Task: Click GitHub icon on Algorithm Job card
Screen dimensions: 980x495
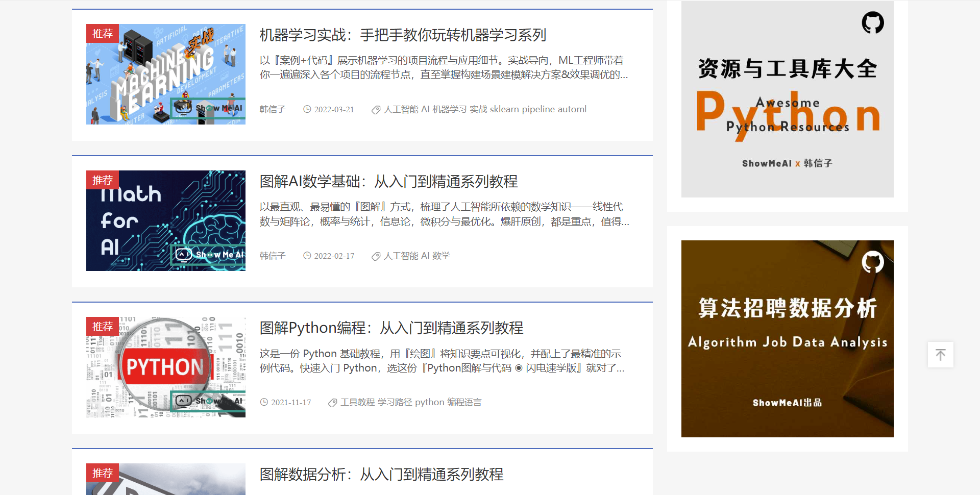Action: 872,262
